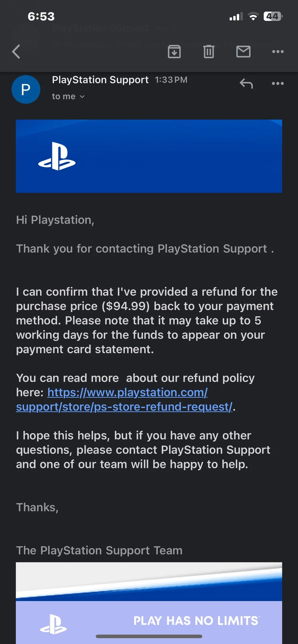Viewport: 298px width, 644px height.
Task: Reply to PlayStation Support message
Action: [x=246, y=84]
